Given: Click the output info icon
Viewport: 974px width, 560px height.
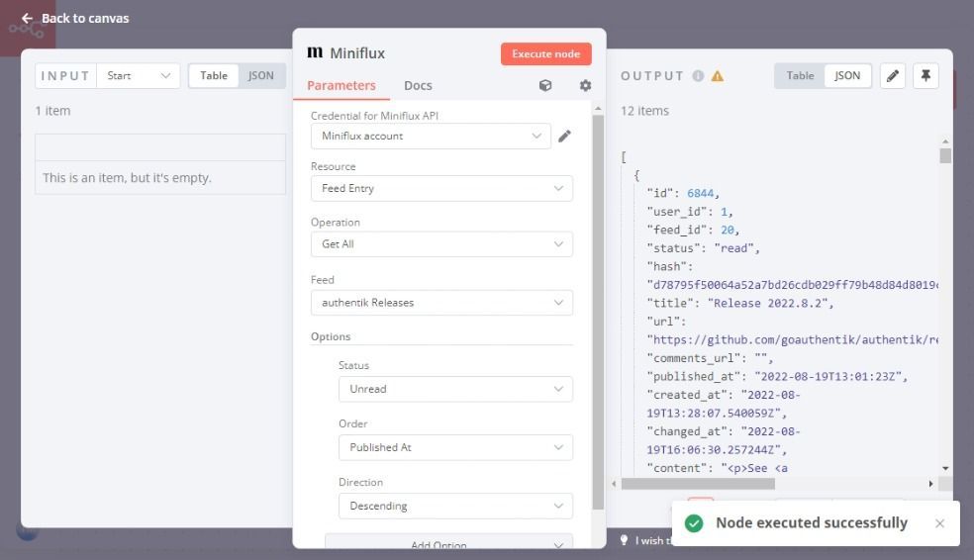Looking at the screenshot, I should (x=698, y=76).
